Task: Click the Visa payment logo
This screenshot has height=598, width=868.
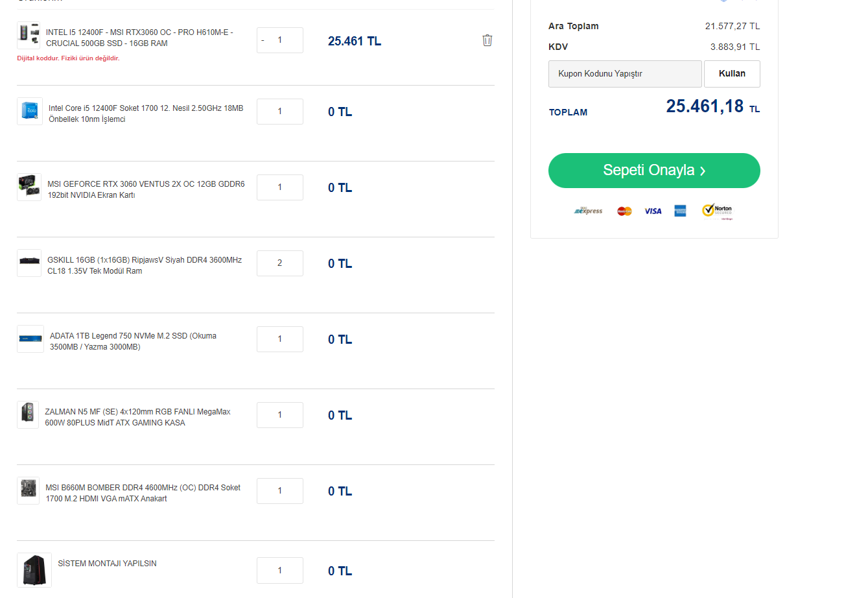Action: point(653,211)
